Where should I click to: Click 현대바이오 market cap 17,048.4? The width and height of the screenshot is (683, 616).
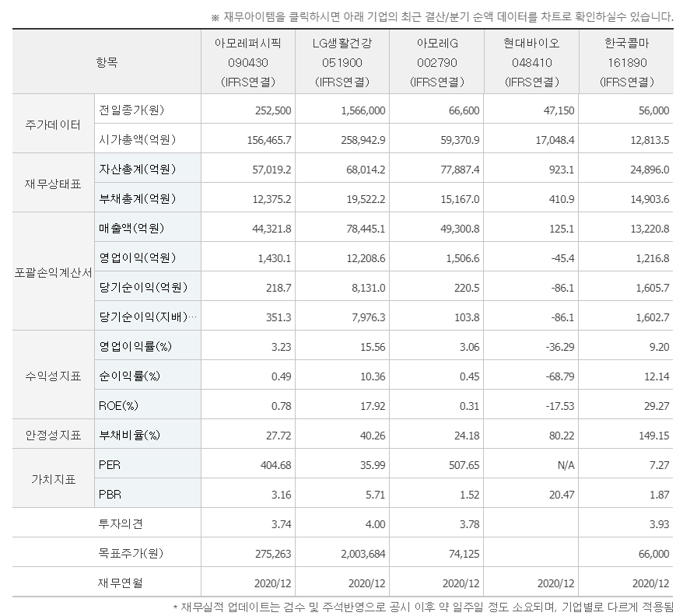555,140
